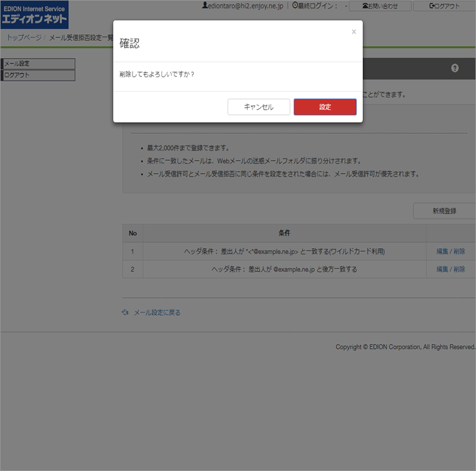The image size is (476, 471).
Task: Click 編集 link for row 1
Action: 442,251
